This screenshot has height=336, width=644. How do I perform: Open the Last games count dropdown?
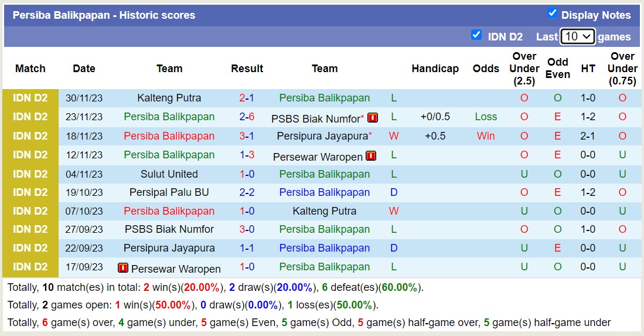click(578, 36)
